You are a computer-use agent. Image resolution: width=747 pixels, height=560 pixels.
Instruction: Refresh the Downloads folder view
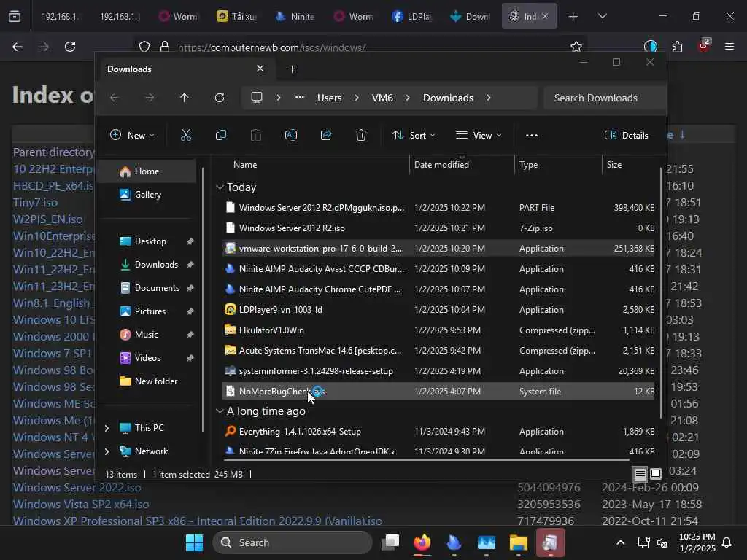(220, 98)
